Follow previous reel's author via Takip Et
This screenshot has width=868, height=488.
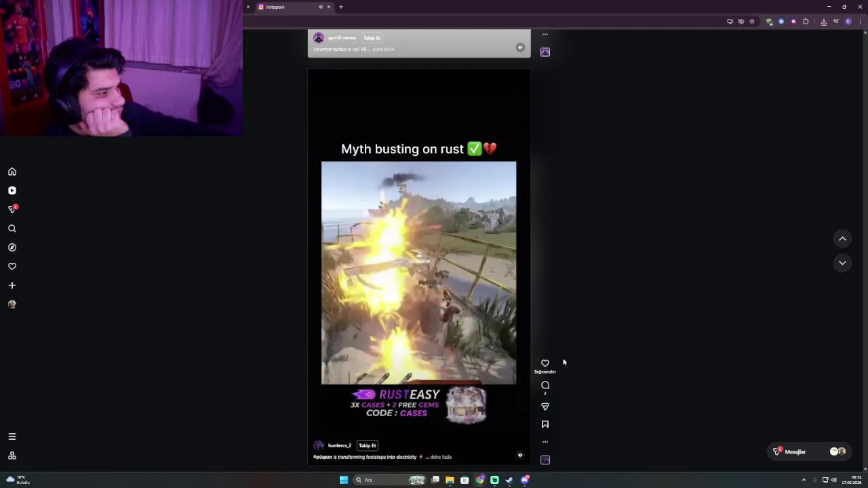click(372, 38)
